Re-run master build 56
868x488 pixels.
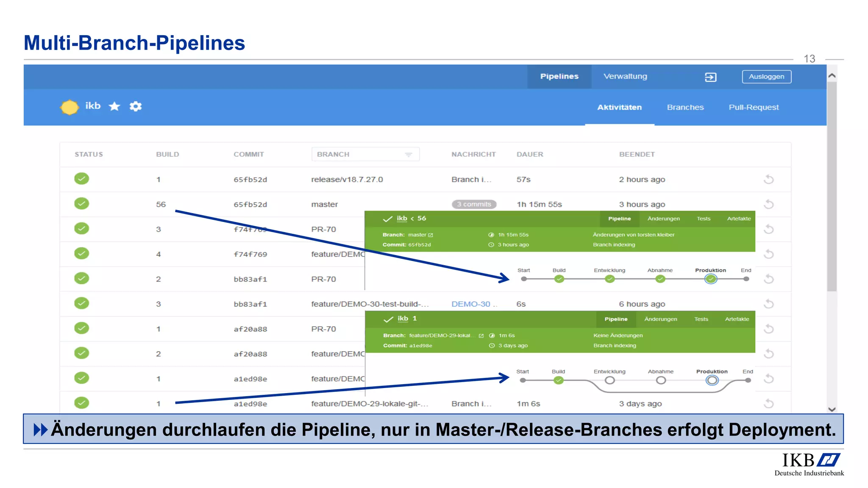point(769,205)
